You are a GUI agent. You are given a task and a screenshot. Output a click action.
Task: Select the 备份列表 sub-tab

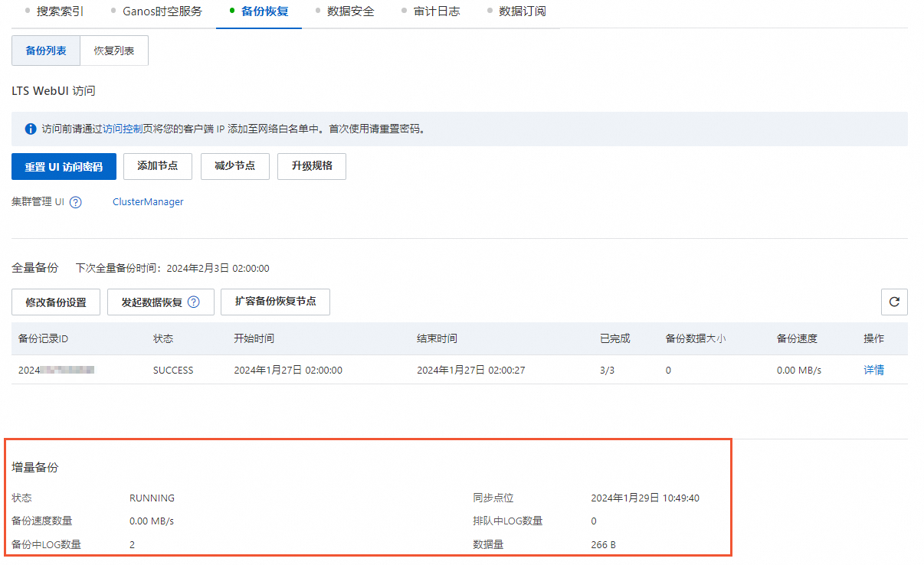(x=46, y=51)
